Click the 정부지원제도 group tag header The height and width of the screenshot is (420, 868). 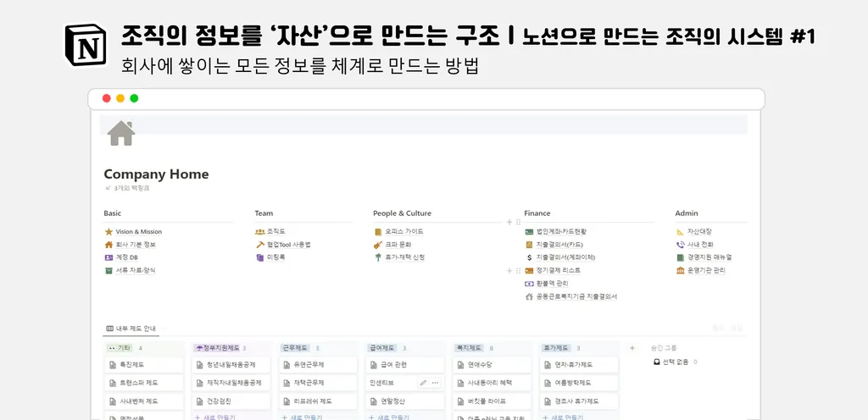click(x=218, y=348)
